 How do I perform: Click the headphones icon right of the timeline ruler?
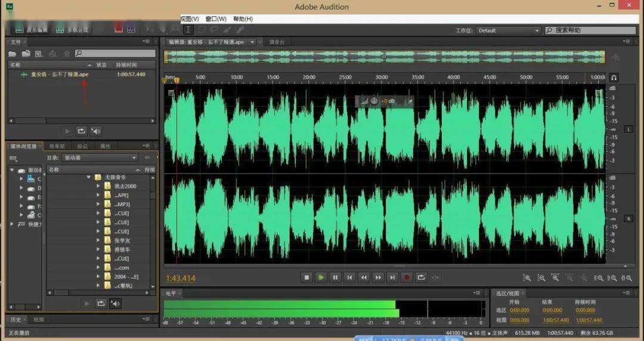(x=614, y=77)
